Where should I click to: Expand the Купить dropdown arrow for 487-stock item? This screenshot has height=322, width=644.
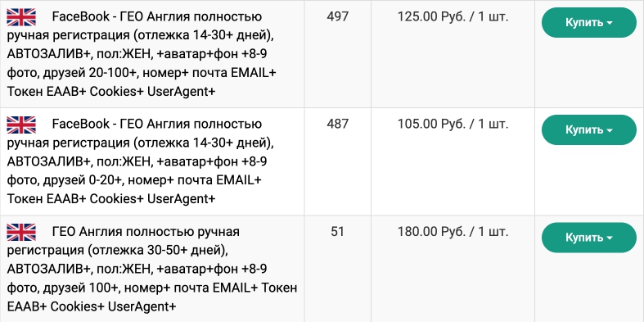click(x=610, y=130)
